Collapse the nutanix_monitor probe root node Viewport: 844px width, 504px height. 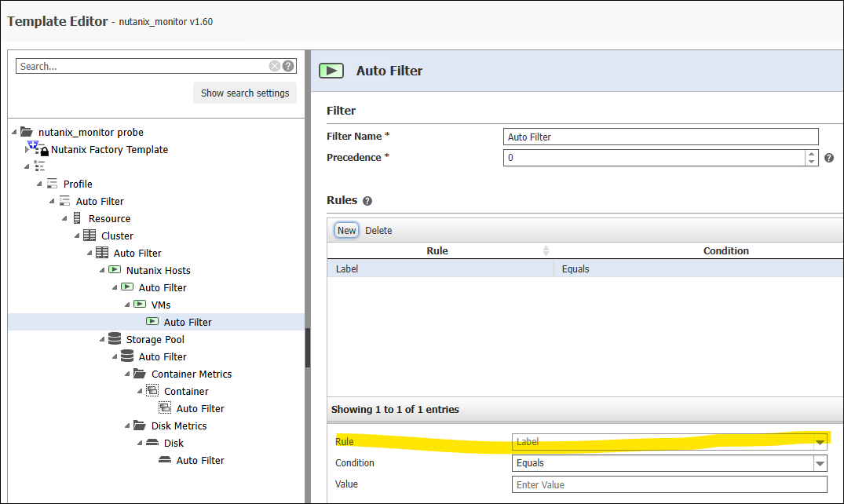15,132
